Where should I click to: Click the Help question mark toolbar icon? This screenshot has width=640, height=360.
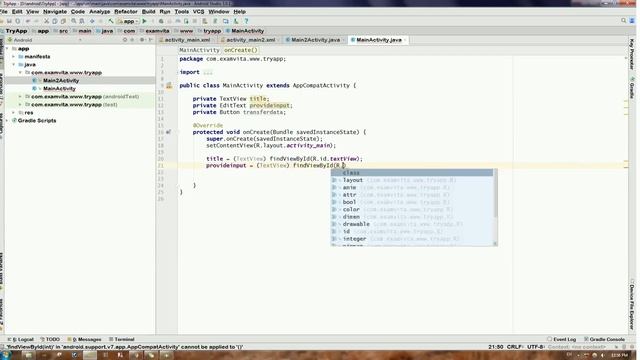pyautogui.click(x=246, y=21)
